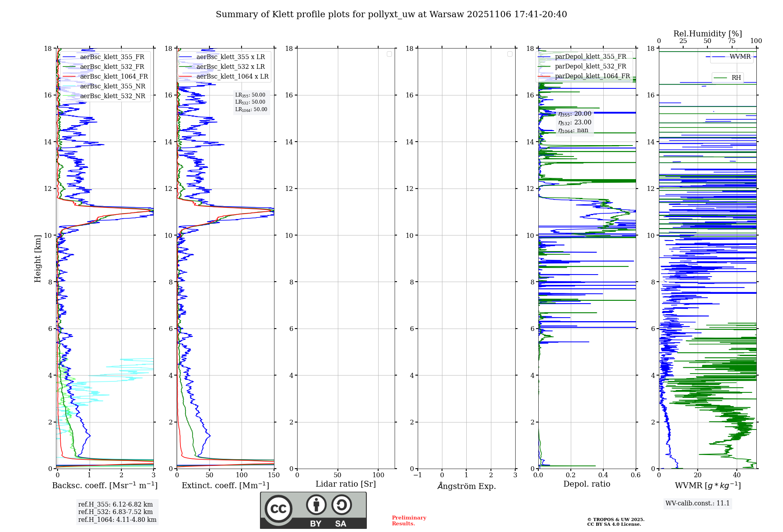The image size is (783, 532).
Task: Click the parDepol_klett_532_FR legend entry
Action: pyautogui.click(x=590, y=66)
